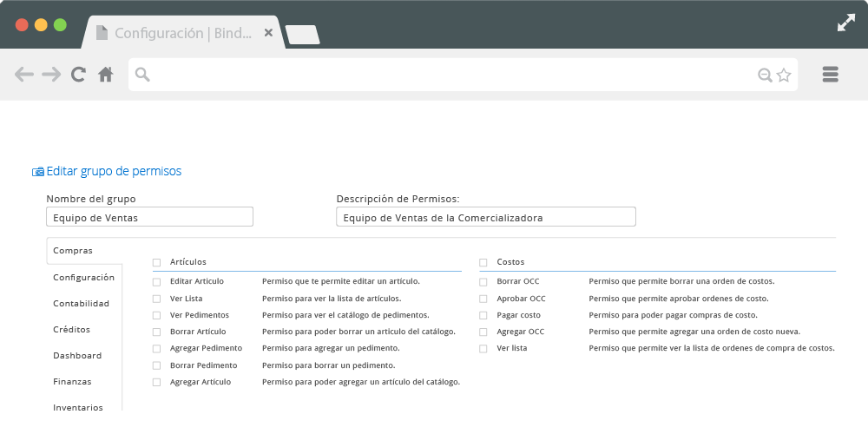Enable the Agregar Artículo checkbox
The width and height of the screenshot is (868, 434).
point(156,383)
